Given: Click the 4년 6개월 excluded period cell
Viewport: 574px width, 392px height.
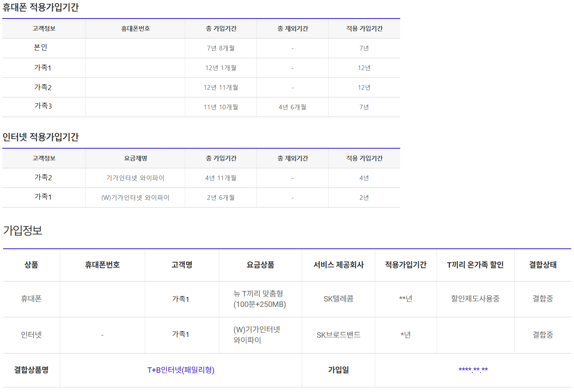Looking at the screenshot, I should (292, 107).
